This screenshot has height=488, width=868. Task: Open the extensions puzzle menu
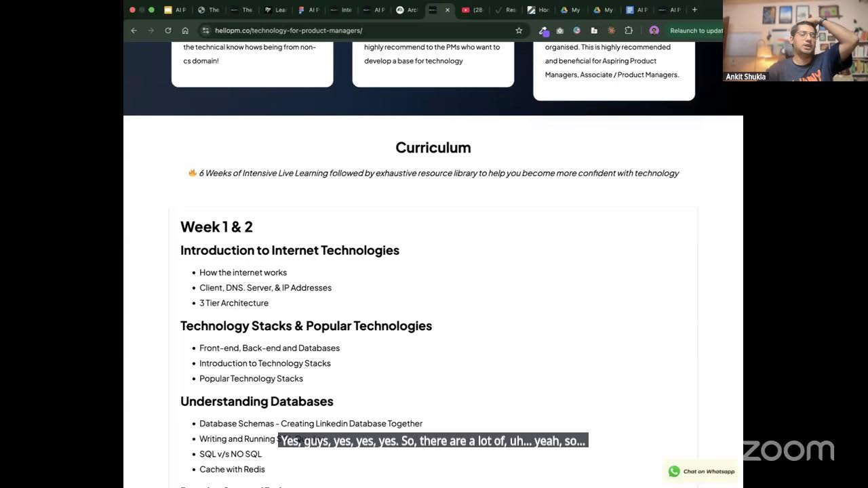point(629,30)
